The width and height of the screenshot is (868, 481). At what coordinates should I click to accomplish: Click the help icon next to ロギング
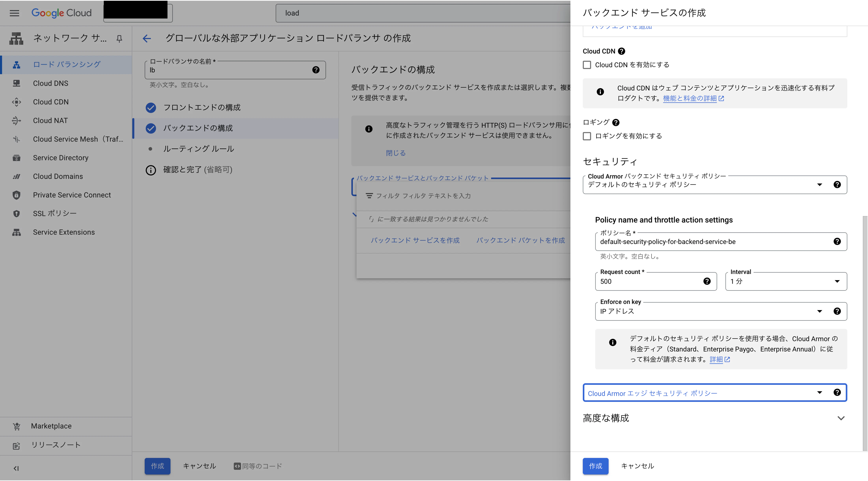point(616,122)
